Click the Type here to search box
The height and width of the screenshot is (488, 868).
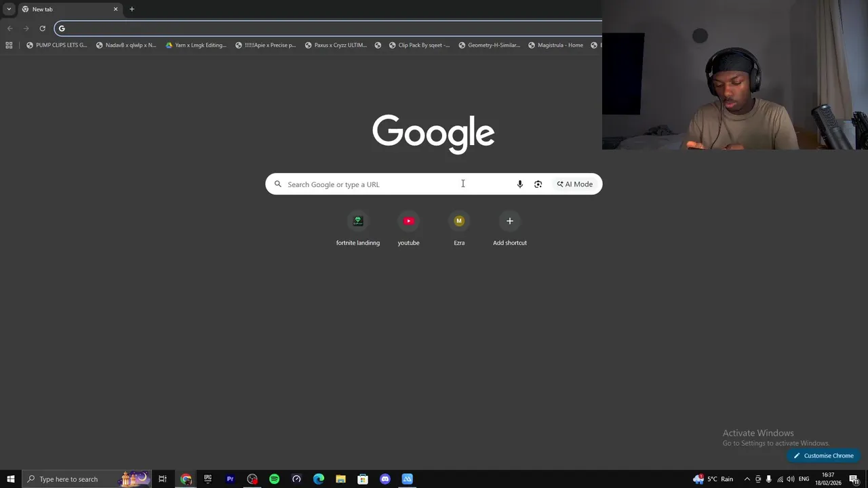[86, 479]
